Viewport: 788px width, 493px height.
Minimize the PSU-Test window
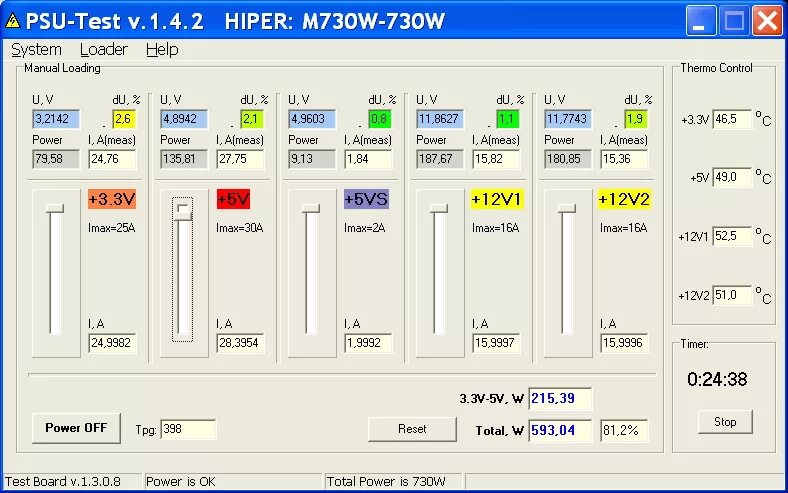click(701, 21)
